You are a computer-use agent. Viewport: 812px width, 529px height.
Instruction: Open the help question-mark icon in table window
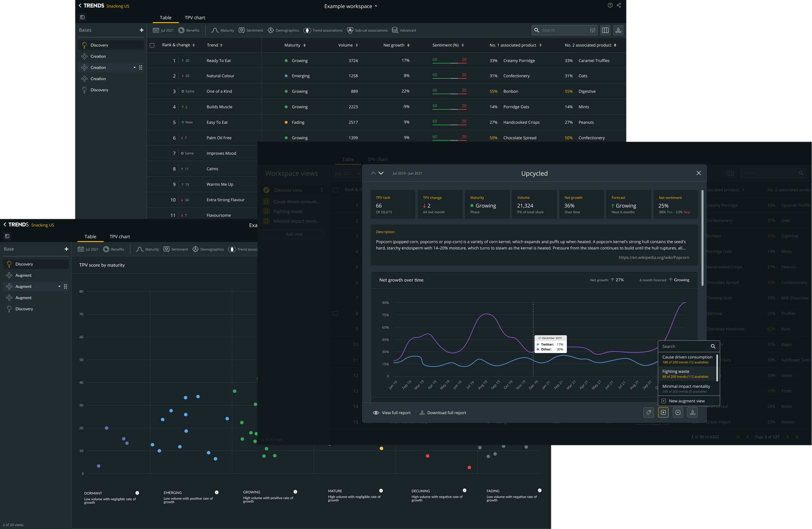tap(610, 5)
